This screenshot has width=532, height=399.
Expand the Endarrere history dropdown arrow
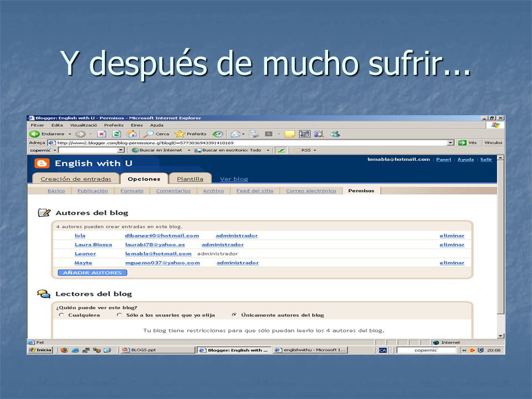point(70,134)
